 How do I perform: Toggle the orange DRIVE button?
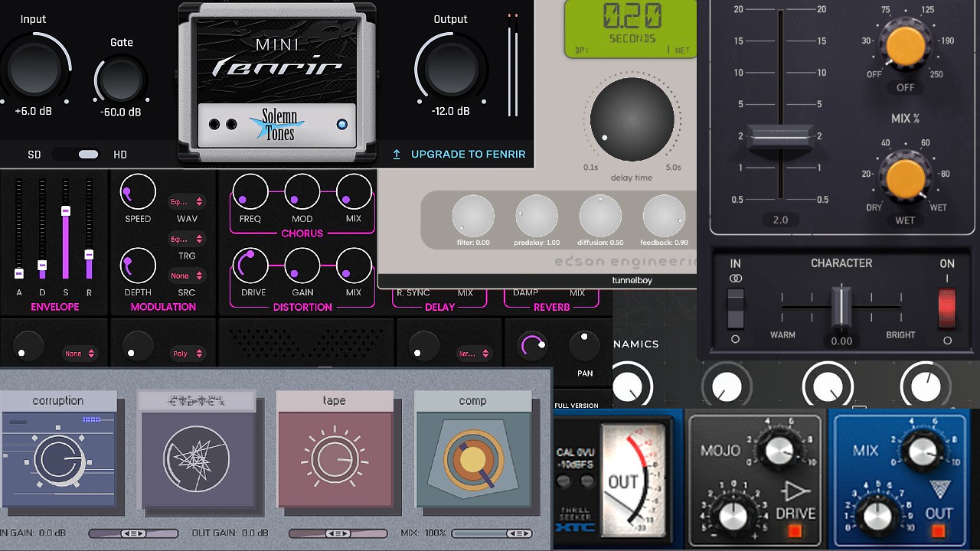pos(796,531)
